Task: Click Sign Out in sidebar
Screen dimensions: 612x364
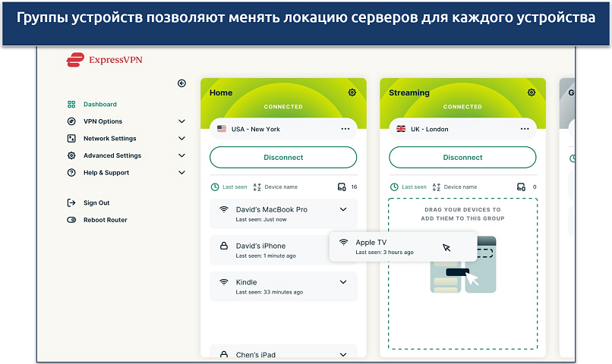Action: coord(96,203)
